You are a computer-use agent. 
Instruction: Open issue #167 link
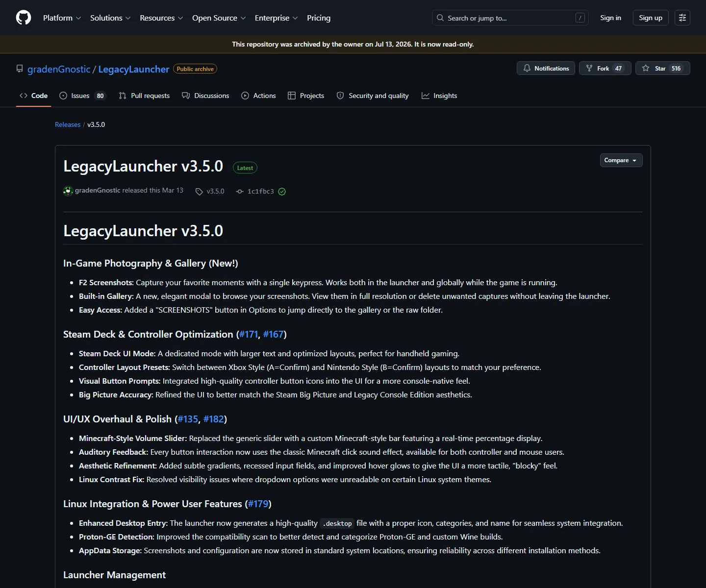pyautogui.click(x=274, y=334)
